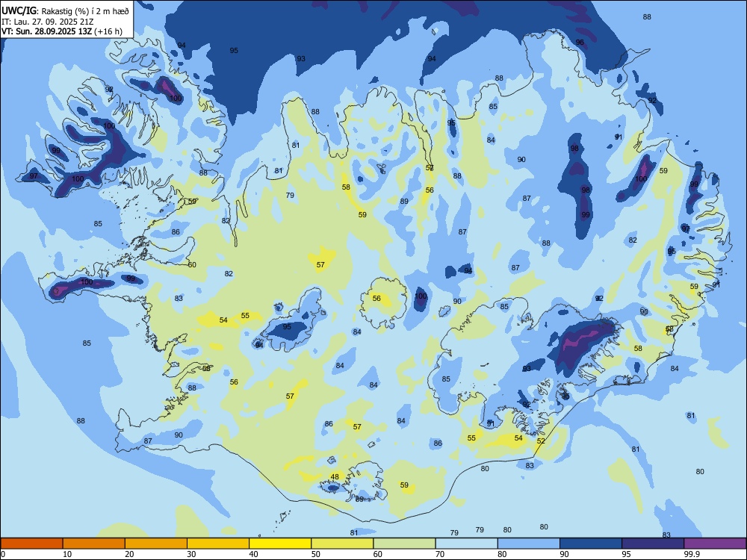Select the '60' legend scale label
The height and width of the screenshot is (560, 747).
click(378, 554)
